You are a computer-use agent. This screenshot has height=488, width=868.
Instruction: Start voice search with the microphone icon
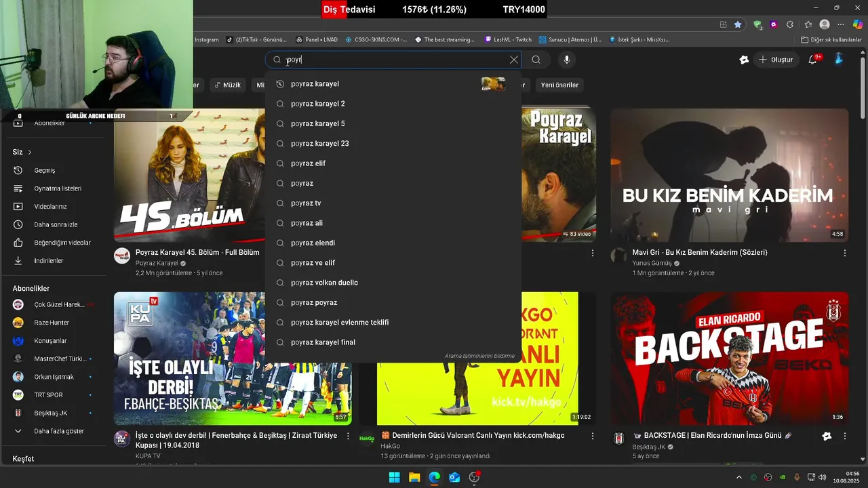(567, 60)
